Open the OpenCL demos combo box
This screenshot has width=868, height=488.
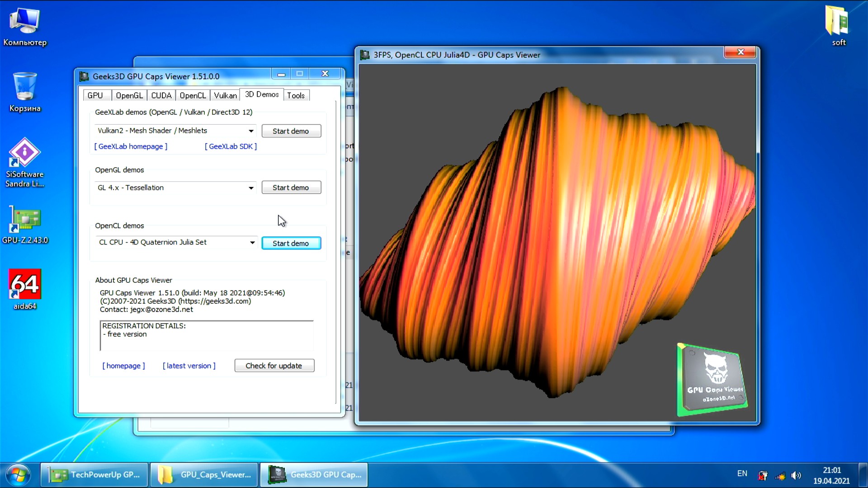(x=252, y=243)
